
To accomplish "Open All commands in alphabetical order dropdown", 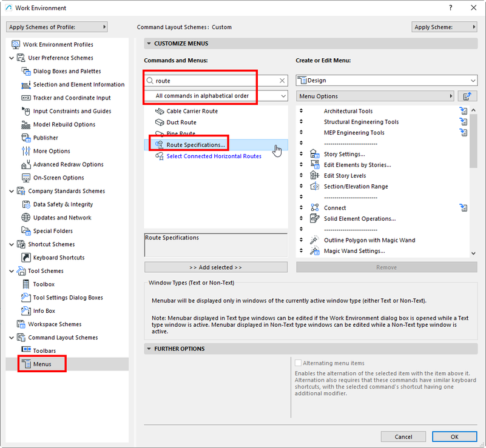I will 216,96.
